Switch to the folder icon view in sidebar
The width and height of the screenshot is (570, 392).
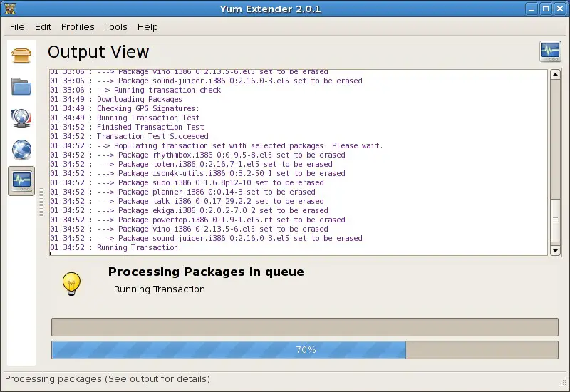21,87
